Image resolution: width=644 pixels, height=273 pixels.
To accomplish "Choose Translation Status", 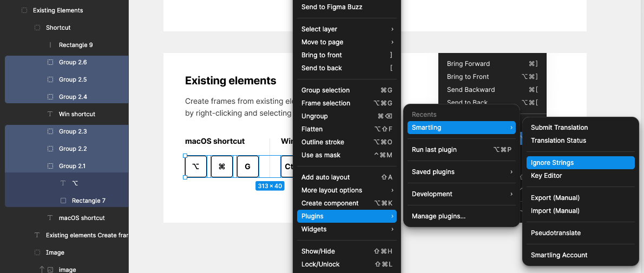I will click(x=580, y=141).
